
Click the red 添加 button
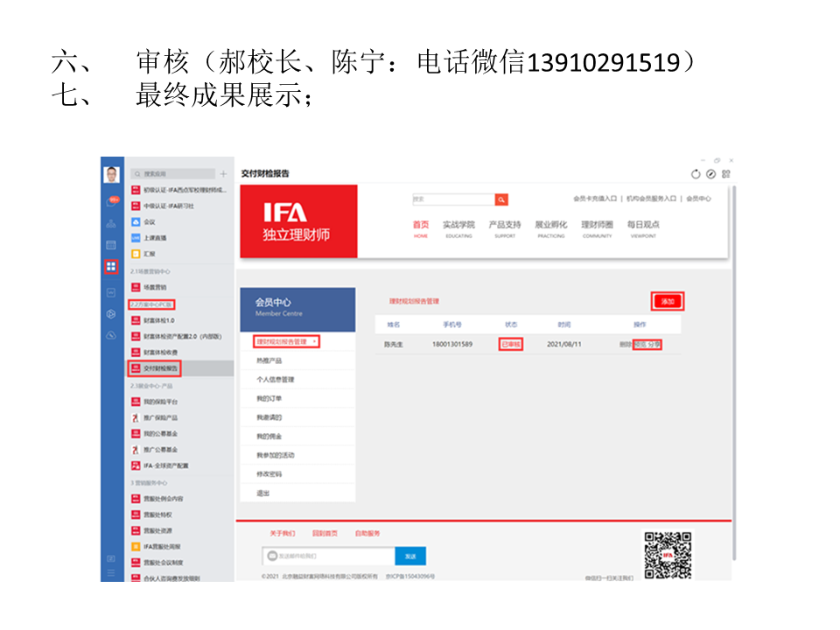tap(668, 301)
